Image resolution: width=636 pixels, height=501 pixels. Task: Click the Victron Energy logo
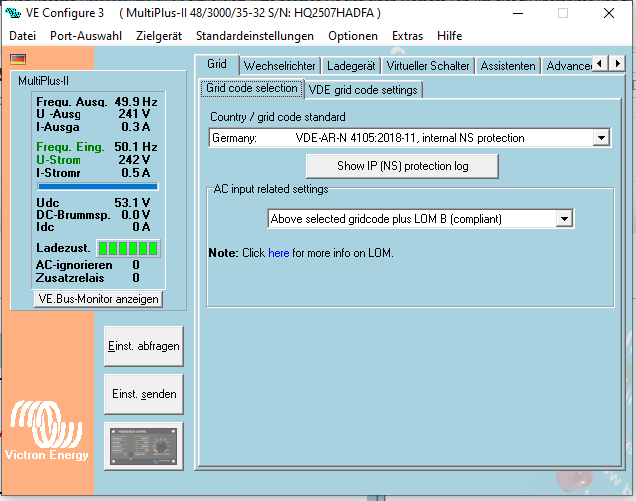[x=46, y=431]
